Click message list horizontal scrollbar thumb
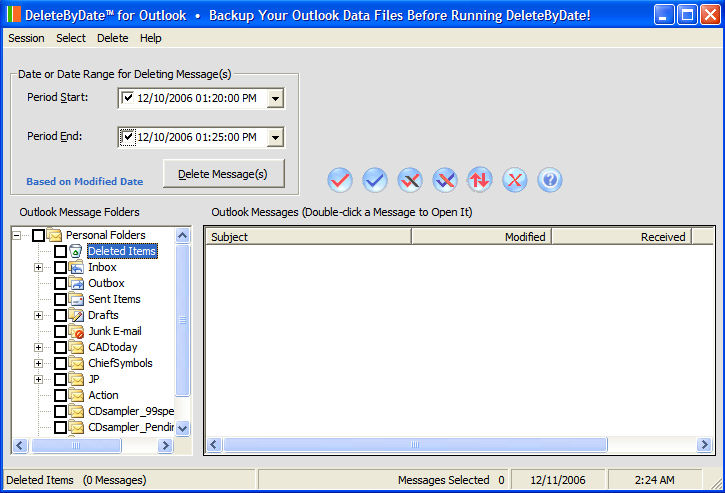This screenshot has height=493, width=725. pos(415,444)
